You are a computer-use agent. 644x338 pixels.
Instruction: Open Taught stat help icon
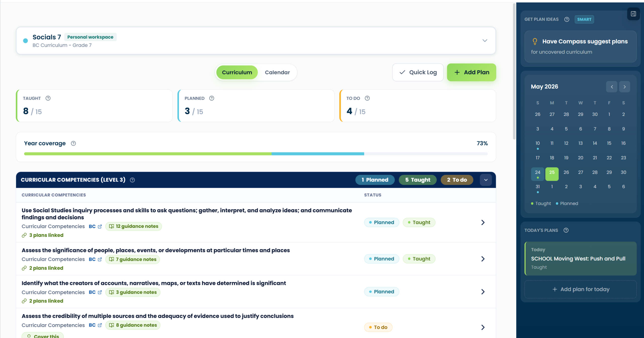(48, 98)
